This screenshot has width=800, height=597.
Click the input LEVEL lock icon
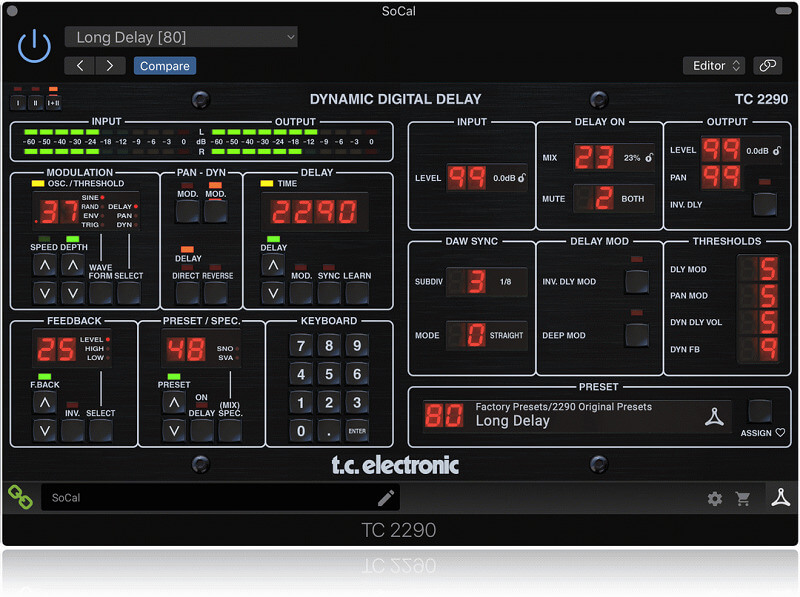522,178
